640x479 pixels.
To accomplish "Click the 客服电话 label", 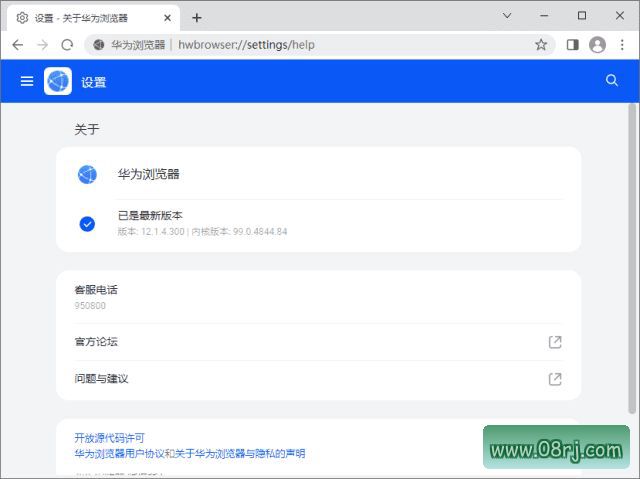I will pyautogui.click(x=96, y=290).
